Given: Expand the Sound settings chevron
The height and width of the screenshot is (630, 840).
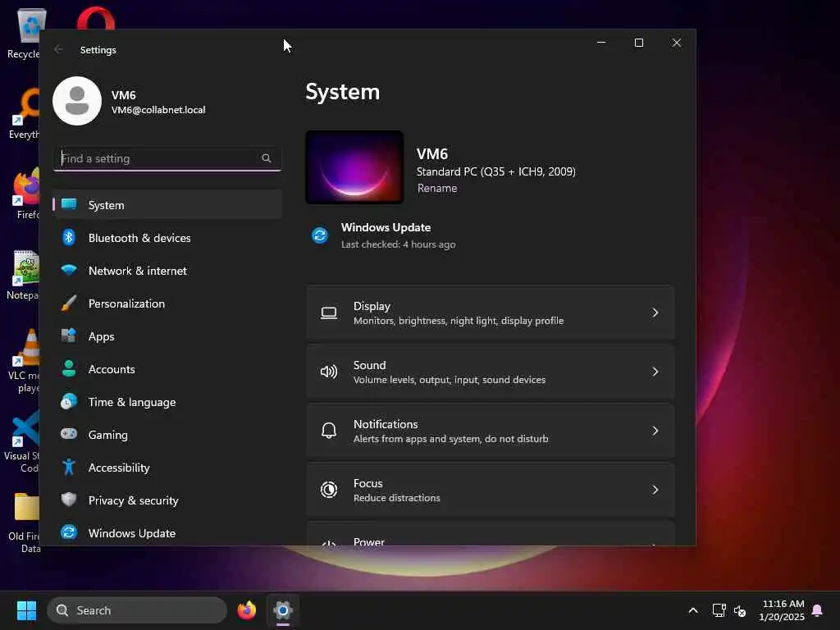Looking at the screenshot, I should click(x=655, y=372).
